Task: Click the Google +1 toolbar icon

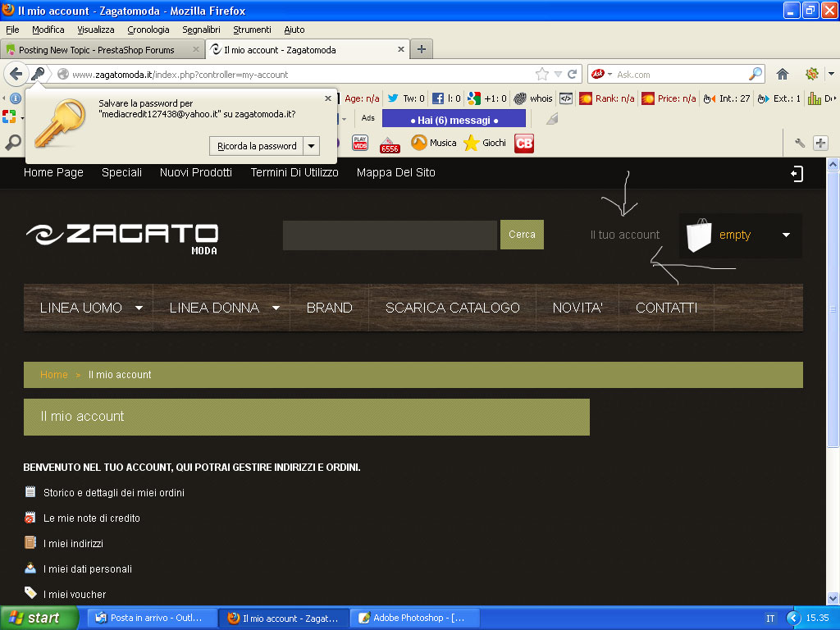Action: (x=473, y=98)
